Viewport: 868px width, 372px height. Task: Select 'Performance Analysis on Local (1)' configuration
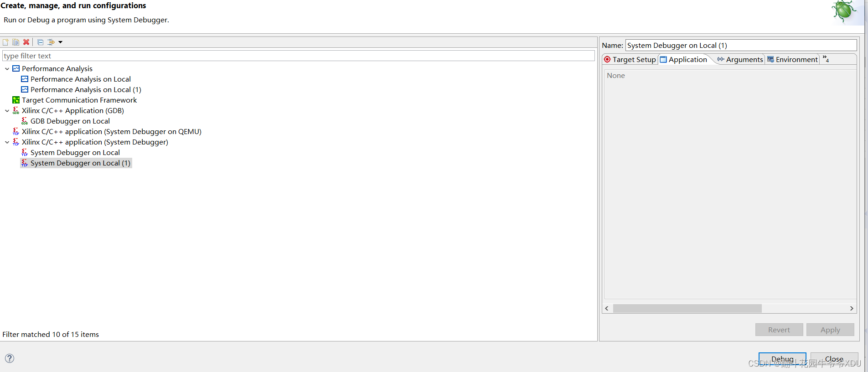(x=86, y=89)
